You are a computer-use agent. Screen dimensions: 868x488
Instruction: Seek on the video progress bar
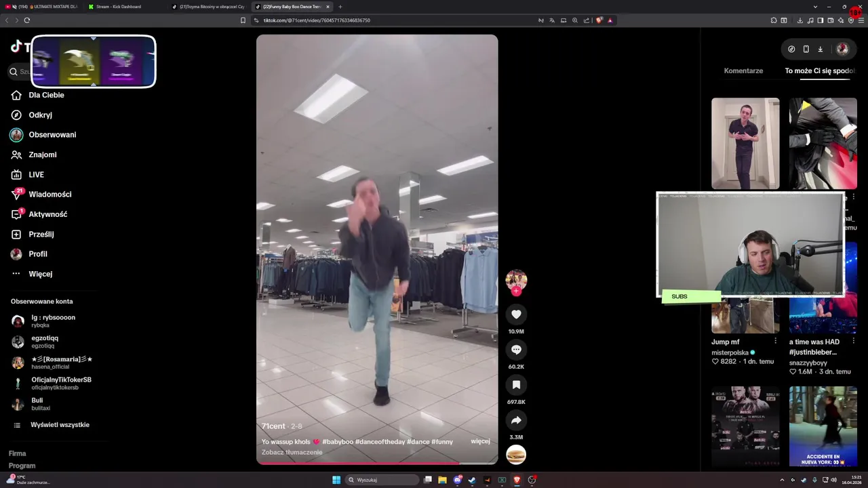pyautogui.click(x=377, y=464)
